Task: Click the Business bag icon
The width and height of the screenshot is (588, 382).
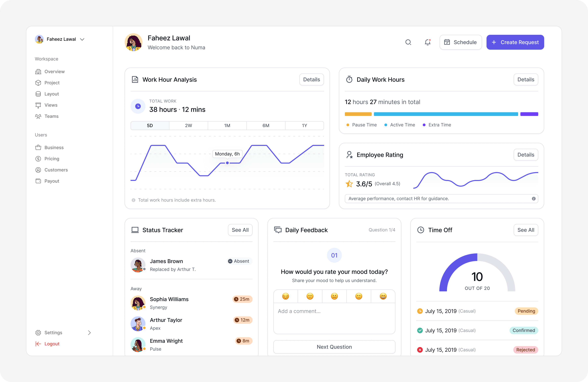Action: point(38,148)
